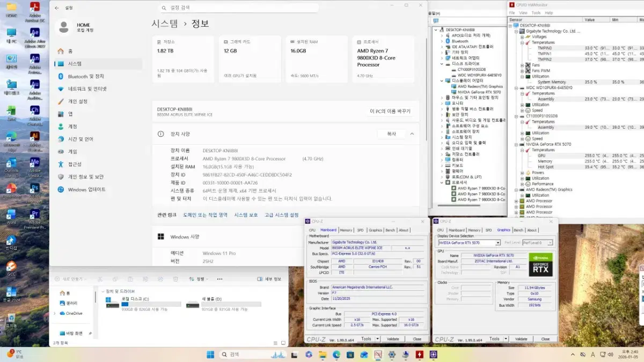The width and height of the screenshot is (644, 362).
Task: Open View menu in HWMonitor
Action: coord(523,13)
